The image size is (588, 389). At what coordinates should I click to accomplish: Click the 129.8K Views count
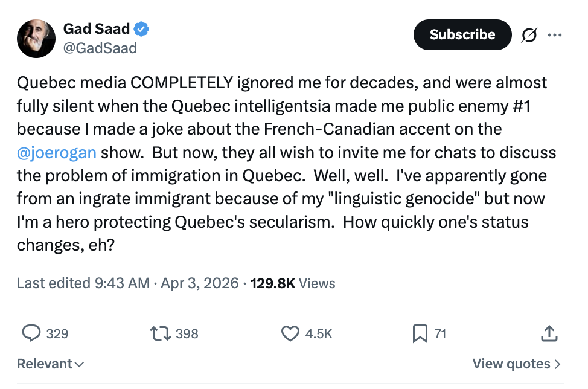pos(293,283)
